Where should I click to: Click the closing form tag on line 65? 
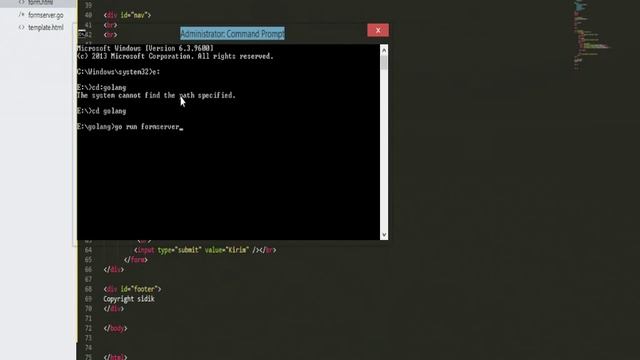(x=136, y=260)
